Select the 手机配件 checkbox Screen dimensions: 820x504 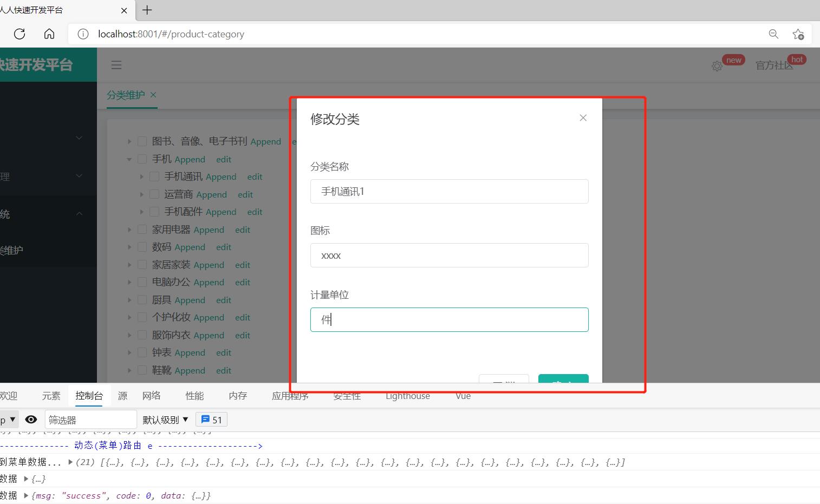tap(154, 212)
